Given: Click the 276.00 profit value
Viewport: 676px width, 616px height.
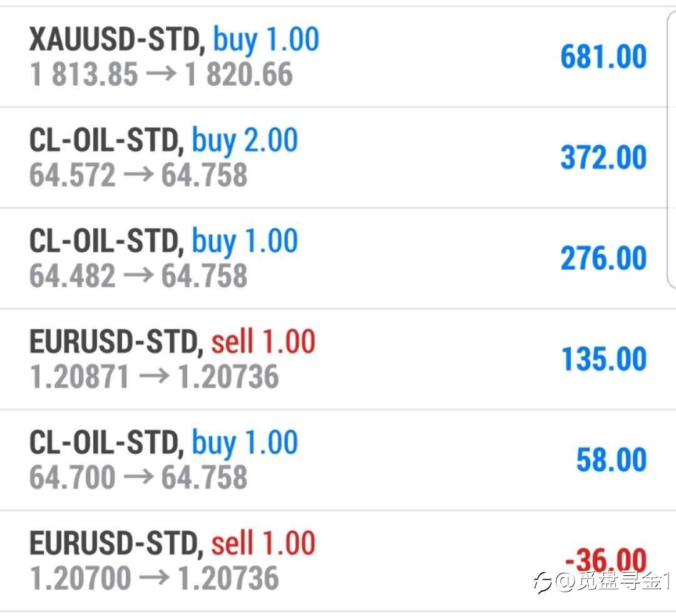Looking at the screenshot, I should click(603, 259).
